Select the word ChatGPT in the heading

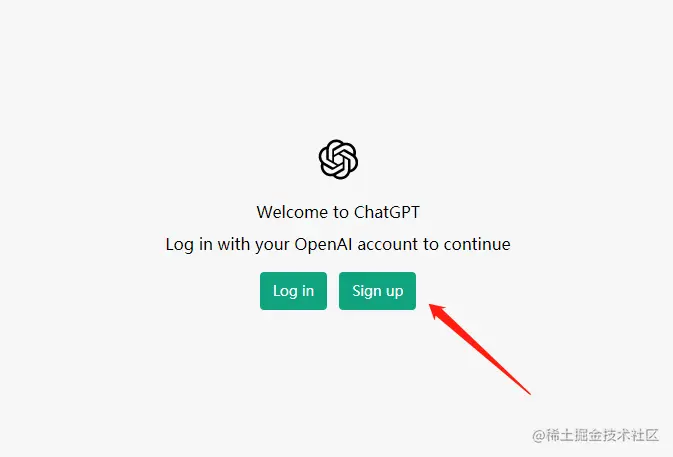[x=387, y=212]
